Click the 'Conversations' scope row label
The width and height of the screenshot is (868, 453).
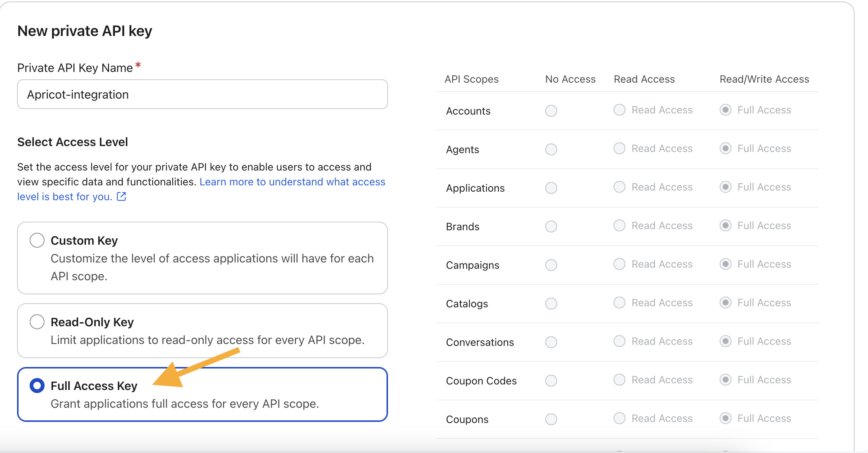click(x=480, y=342)
